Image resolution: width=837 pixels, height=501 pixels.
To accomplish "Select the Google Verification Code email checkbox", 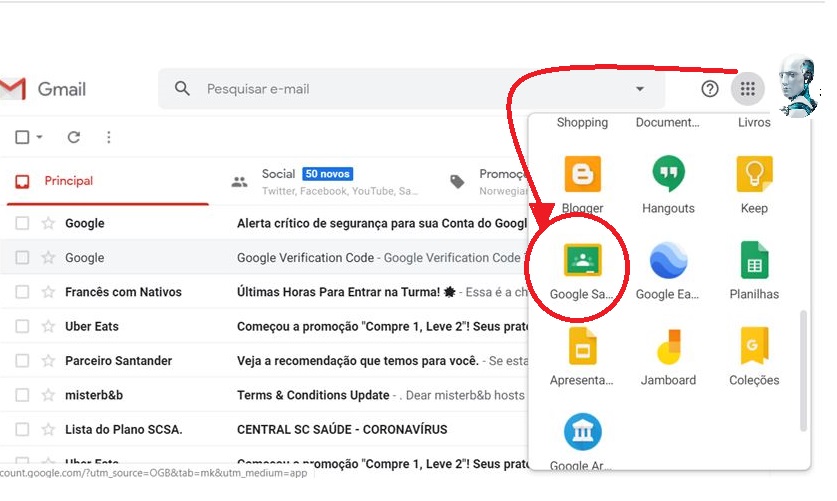I will [x=22, y=258].
